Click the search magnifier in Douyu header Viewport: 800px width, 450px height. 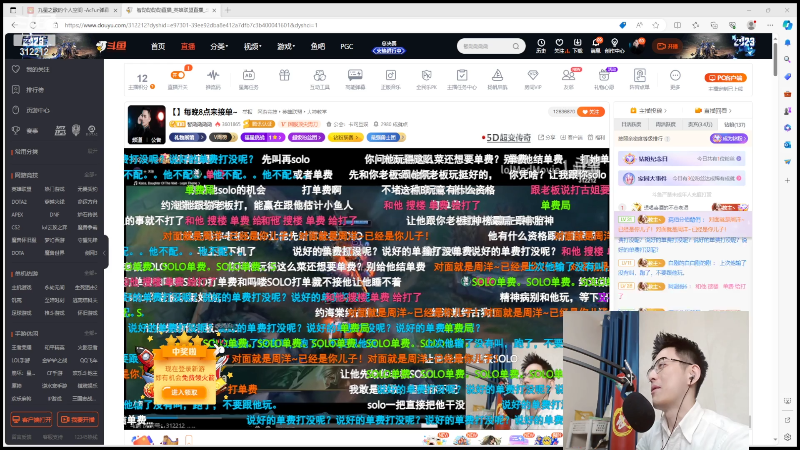pos(516,46)
